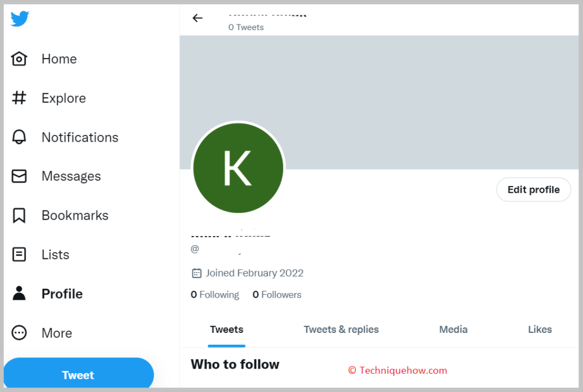This screenshot has height=392, width=583.
Task: Open the Notifications bell icon
Action: coord(19,137)
